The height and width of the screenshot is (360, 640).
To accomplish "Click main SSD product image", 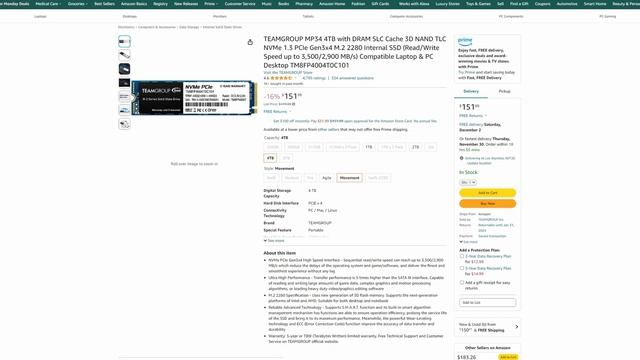I will coord(194,98).
